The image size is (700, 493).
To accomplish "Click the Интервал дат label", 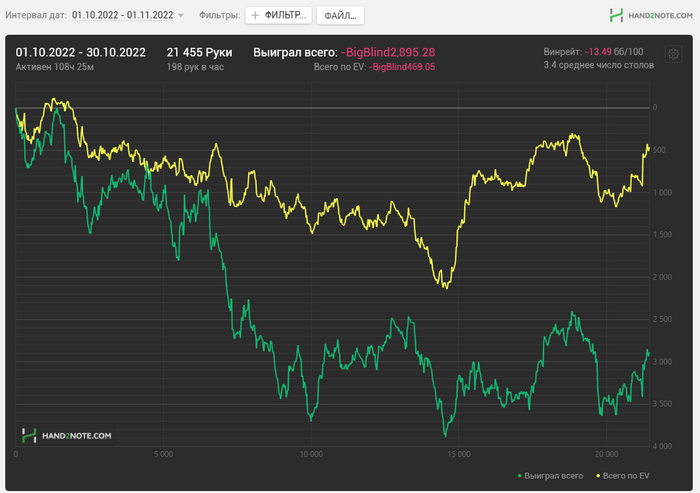I will pos(36,15).
